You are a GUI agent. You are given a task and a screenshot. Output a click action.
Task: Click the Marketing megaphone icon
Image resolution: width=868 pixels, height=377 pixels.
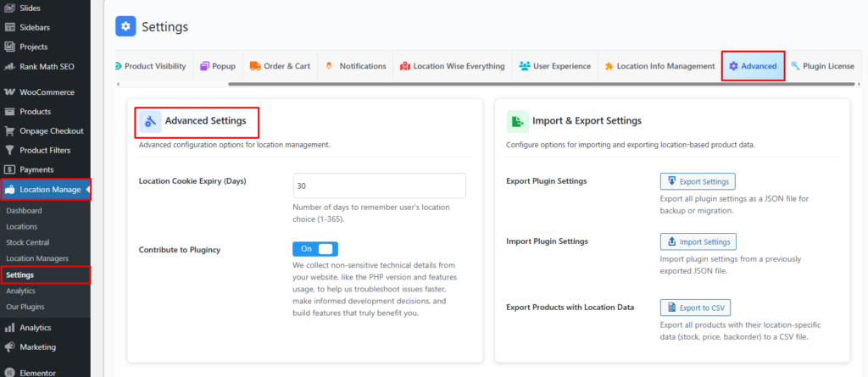click(9, 347)
